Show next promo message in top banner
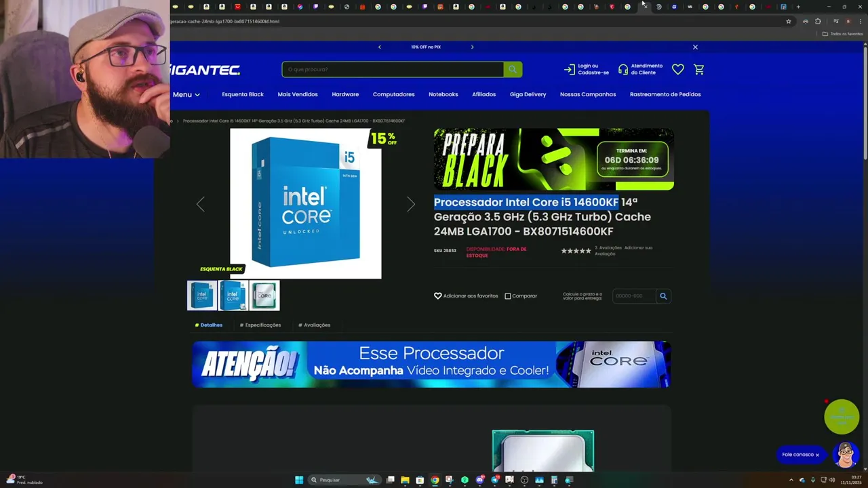 click(x=472, y=47)
